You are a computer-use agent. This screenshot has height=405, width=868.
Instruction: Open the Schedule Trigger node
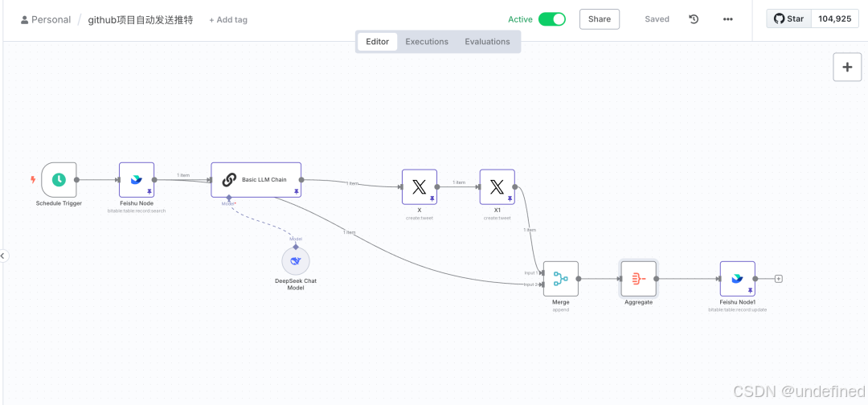click(x=59, y=180)
